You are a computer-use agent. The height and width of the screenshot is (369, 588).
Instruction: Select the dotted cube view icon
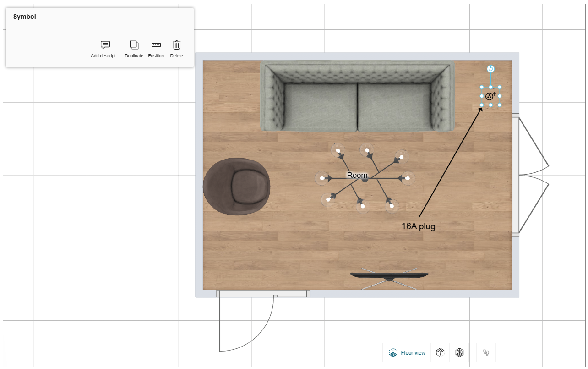[440, 352]
